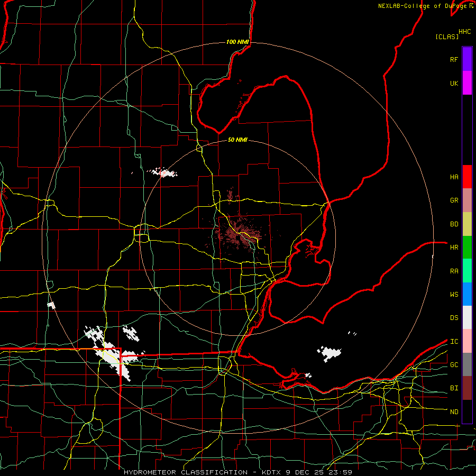Click the GC label in the legend
Viewport: 476px width, 476px height.
tap(454, 365)
